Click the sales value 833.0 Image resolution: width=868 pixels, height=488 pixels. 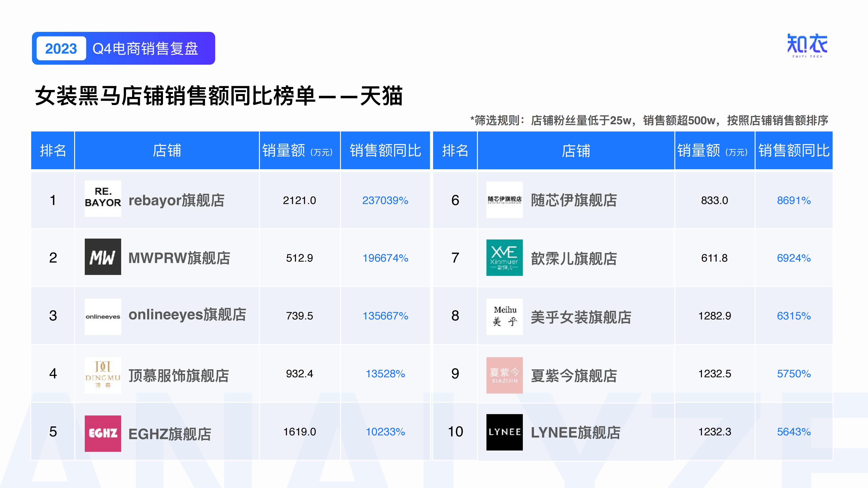click(x=715, y=200)
